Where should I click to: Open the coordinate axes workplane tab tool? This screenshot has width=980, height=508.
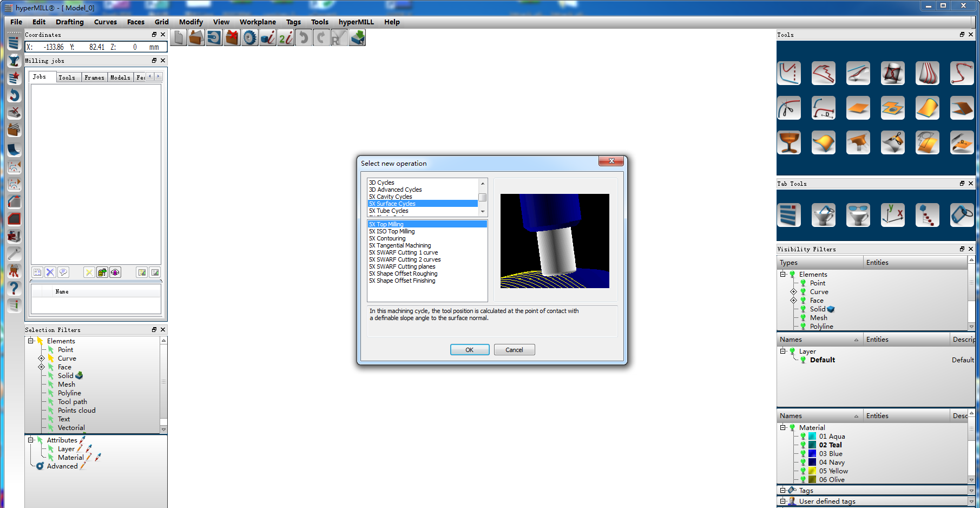pos(893,215)
